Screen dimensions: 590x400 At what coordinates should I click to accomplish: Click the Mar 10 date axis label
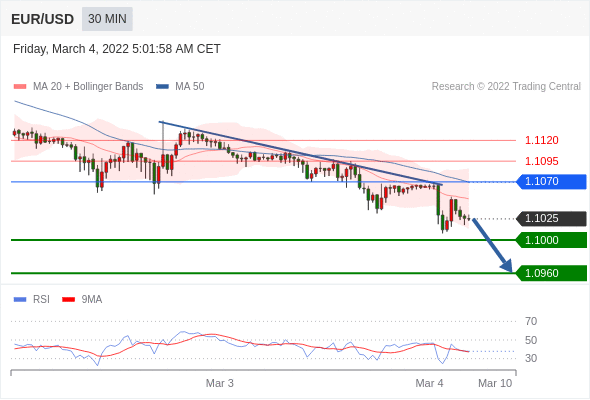coord(495,383)
